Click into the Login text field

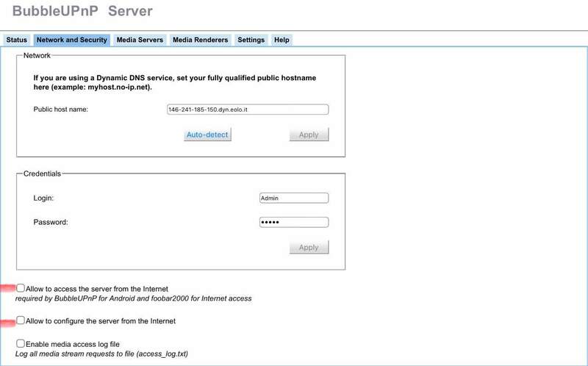[293, 198]
